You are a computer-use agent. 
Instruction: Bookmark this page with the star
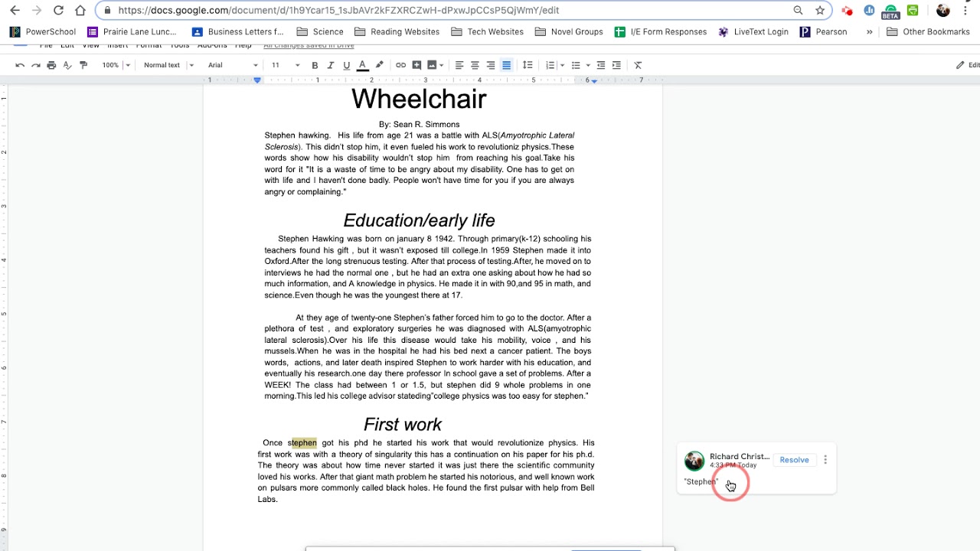click(820, 10)
